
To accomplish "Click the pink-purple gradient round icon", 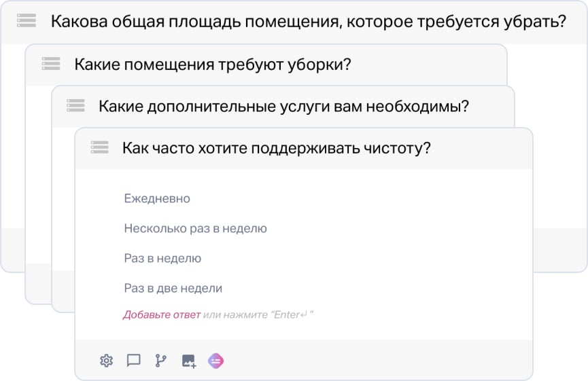I will (x=216, y=361).
